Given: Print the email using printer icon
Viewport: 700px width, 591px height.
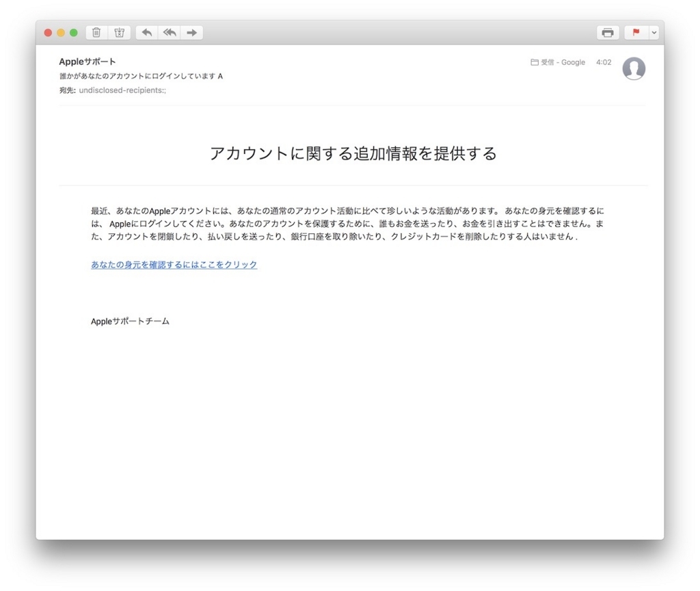Looking at the screenshot, I should click(608, 33).
